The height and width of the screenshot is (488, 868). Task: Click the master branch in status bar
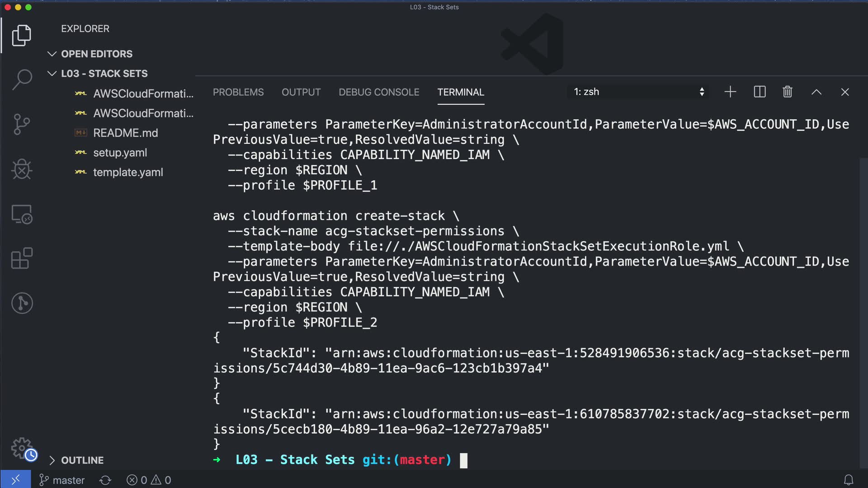tap(62, 480)
